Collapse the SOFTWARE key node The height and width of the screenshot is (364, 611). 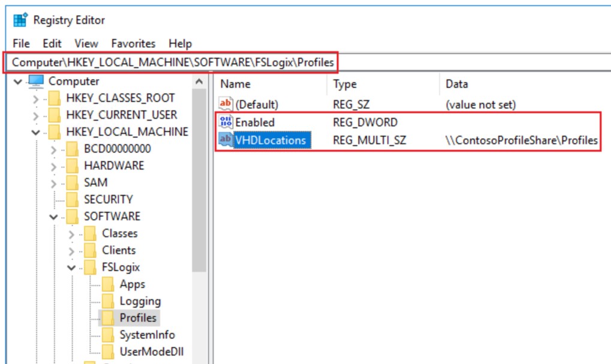click(x=54, y=216)
